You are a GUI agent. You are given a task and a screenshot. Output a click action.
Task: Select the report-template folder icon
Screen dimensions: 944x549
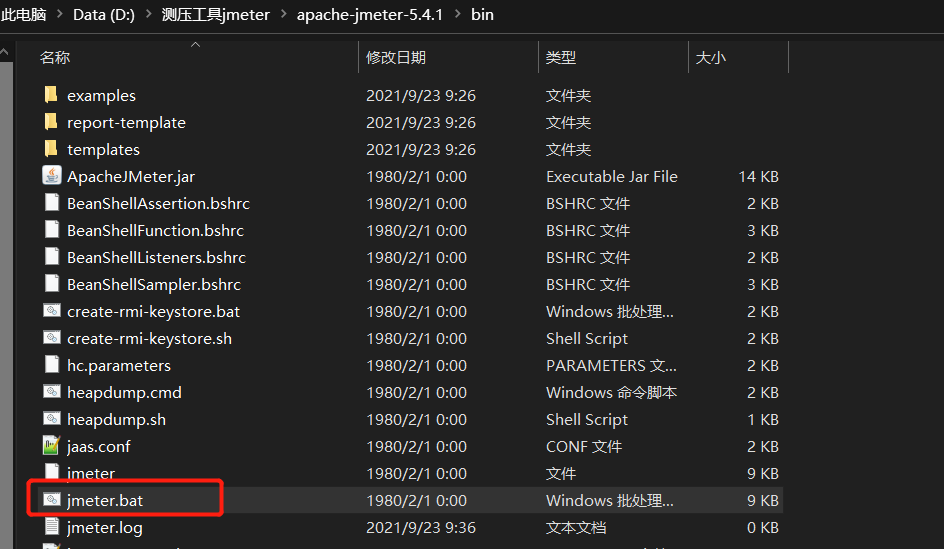[51, 122]
